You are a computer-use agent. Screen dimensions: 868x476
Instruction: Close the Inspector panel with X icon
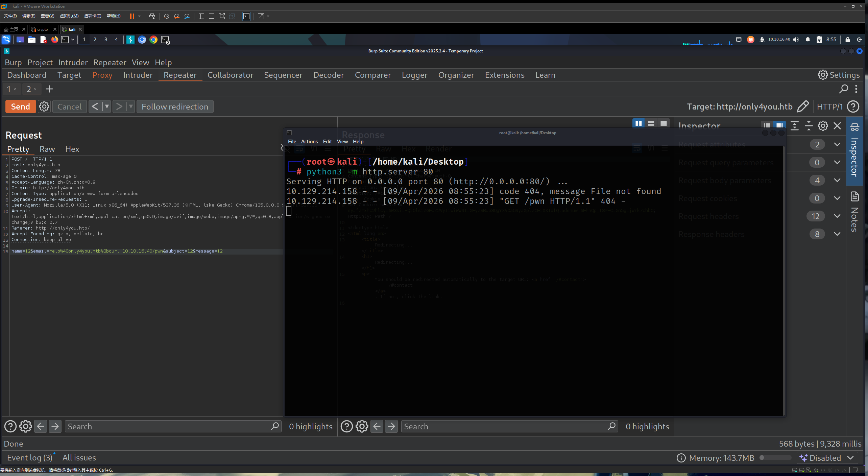click(x=837, y=126)
